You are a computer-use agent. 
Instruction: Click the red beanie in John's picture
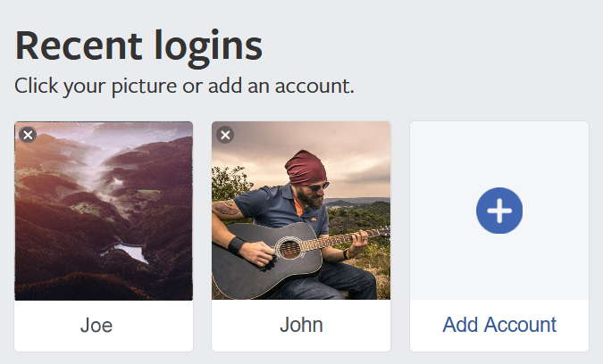click(x=306, y=165)
